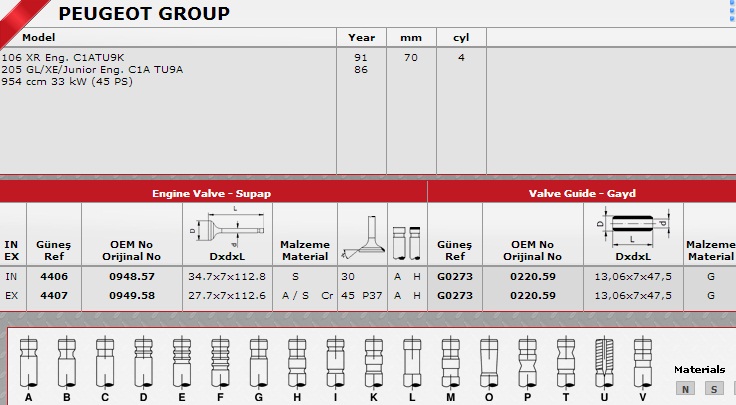Select valve stem type M icon
The image size is (736, 405).
point(451,362)
